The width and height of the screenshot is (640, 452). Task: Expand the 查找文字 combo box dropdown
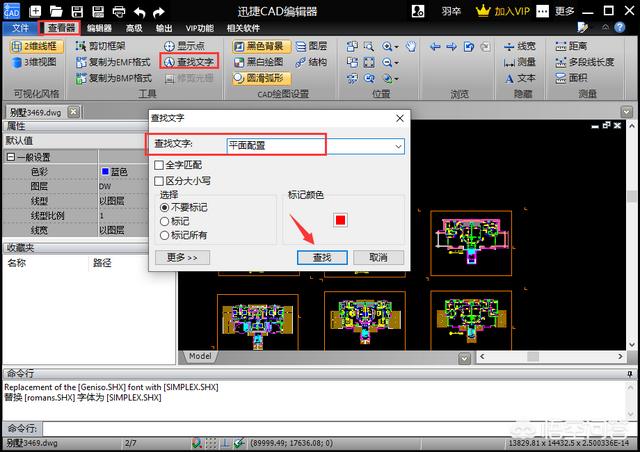(x=398, y=146)
